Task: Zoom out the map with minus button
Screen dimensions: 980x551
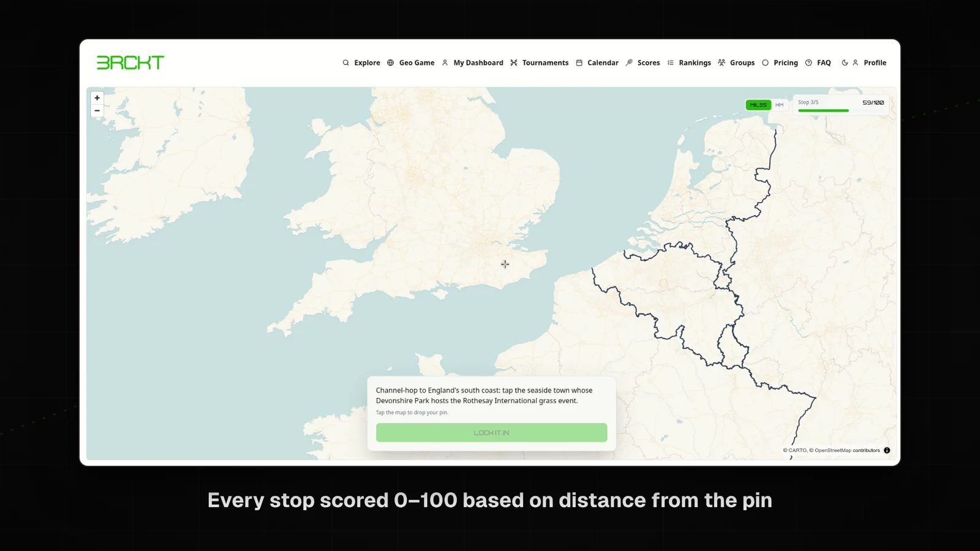Action: pos(97,111)
